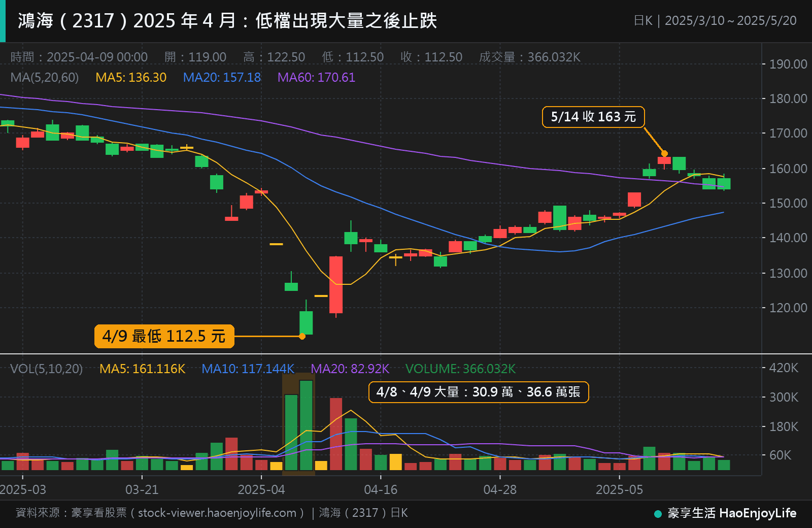Click the MA(5,20,60) legend text
812x528 pixels.
(45, 77)
